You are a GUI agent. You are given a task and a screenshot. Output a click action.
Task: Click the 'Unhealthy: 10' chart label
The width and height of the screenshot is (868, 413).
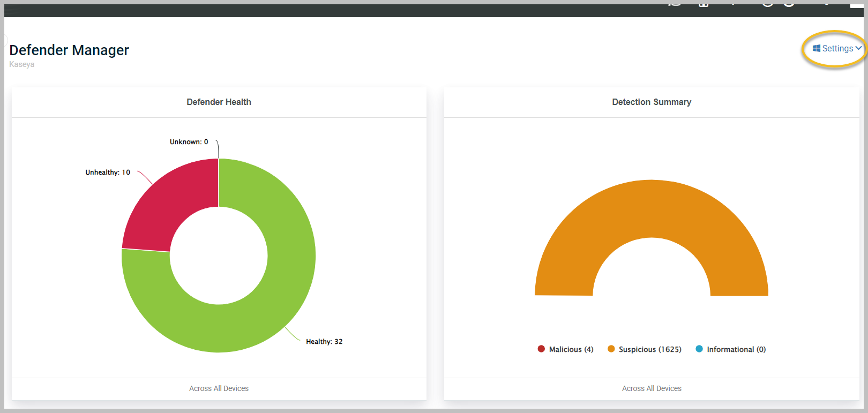point(108,172)
